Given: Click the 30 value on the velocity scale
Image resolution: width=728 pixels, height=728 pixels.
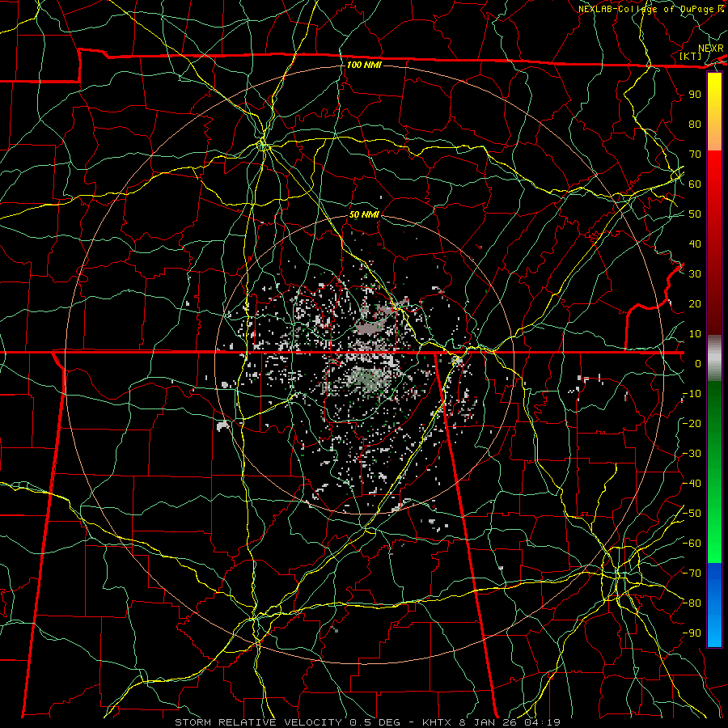Looking at the screenshot, I should 695,274.
